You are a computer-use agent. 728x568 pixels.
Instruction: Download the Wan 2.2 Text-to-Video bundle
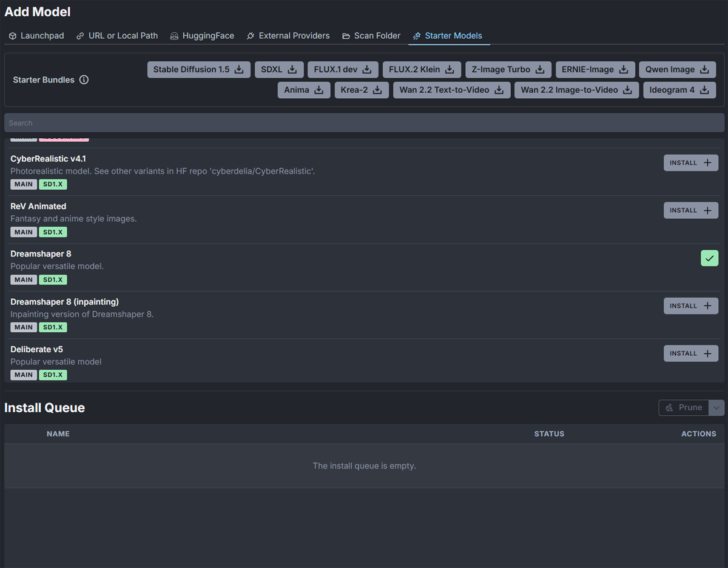(x=451, y=90)
